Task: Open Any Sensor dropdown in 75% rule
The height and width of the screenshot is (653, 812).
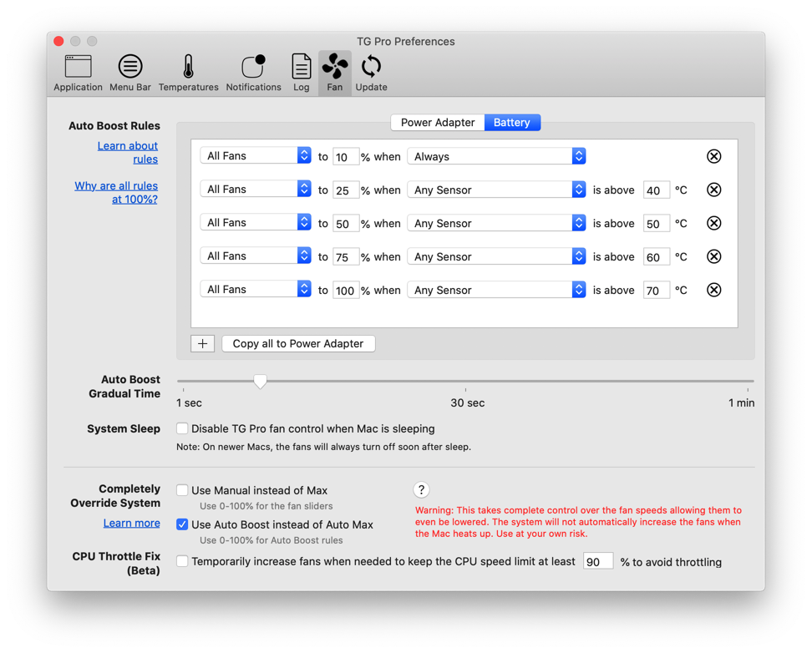Action: 496,256
